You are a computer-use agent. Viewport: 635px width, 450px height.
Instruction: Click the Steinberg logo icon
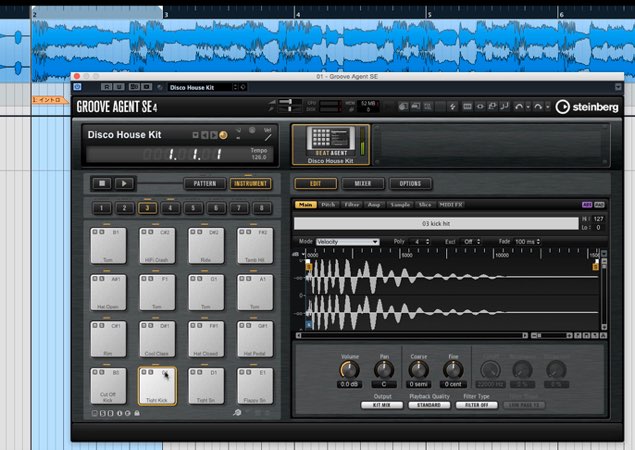tap(563, 107)
